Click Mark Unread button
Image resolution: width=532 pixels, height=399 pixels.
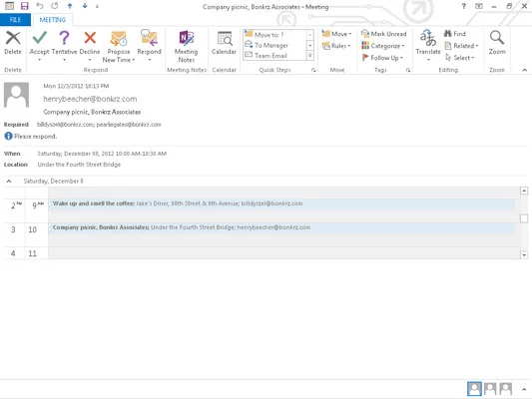click(383, 34)
